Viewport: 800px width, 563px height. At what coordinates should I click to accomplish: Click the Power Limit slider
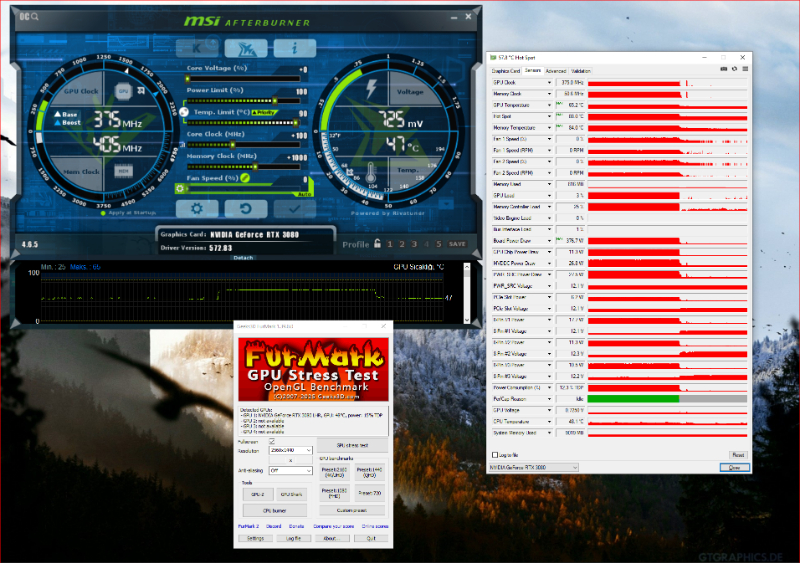[x=243, y=101]
